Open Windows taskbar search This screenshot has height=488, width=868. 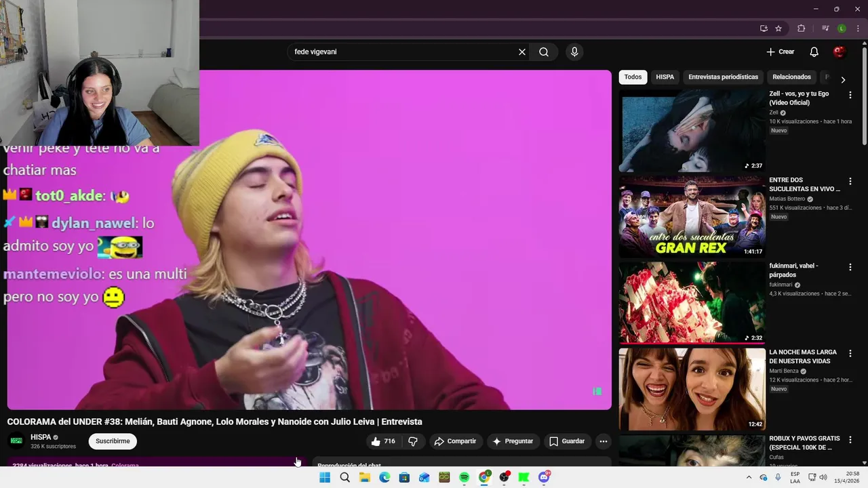(344, 477)
